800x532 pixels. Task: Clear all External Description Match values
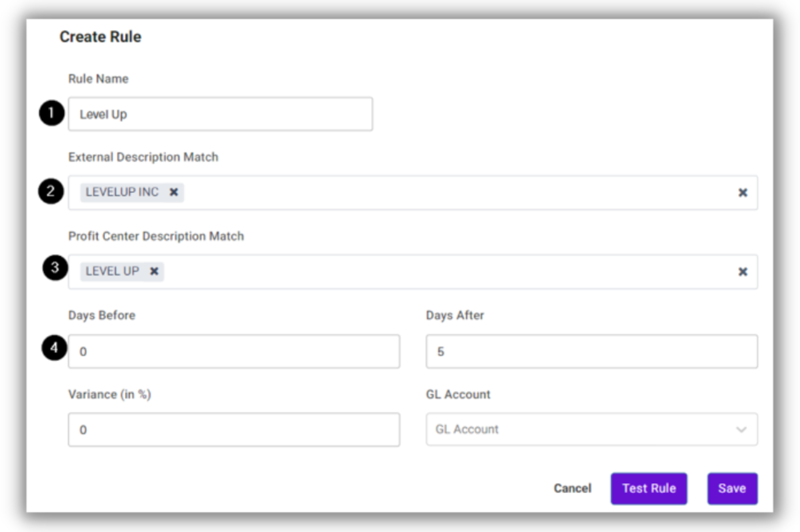[742, 193]
